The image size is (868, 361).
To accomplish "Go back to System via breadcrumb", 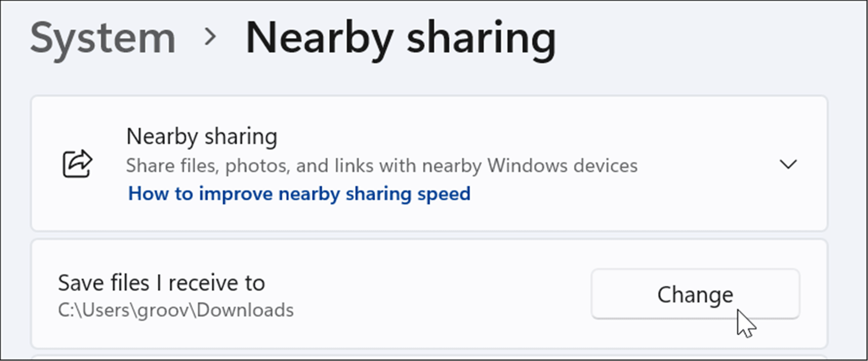I will [103, 38].
